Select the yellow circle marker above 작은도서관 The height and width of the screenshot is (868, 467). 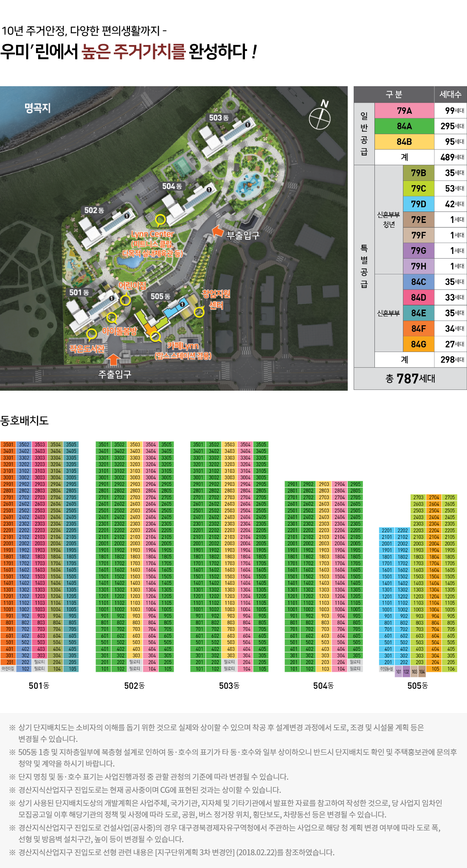point(91,334)
